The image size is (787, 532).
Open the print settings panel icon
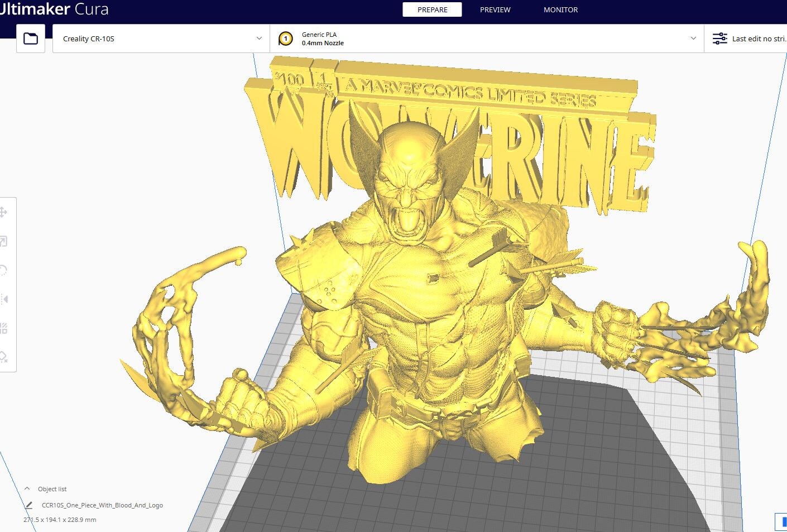click(719, 38)
